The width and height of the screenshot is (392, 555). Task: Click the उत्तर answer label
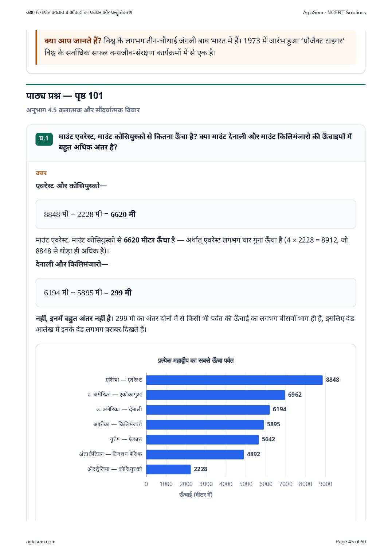pyautogui.click(x=41, y=173)
